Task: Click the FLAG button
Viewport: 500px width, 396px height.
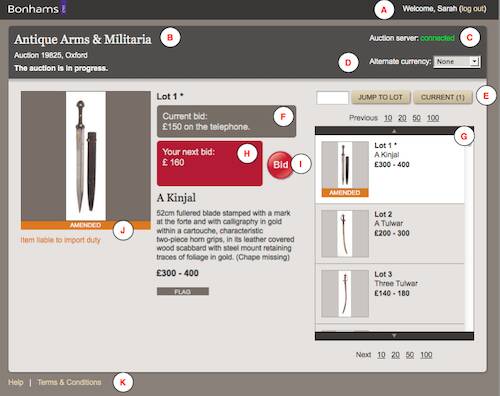Action: [x=183, y=292]
